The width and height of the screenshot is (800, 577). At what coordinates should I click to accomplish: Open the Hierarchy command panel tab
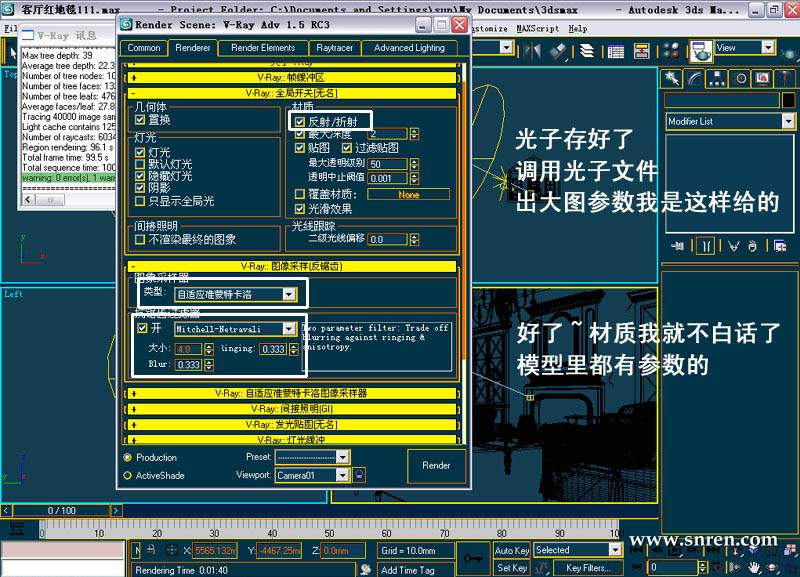pyautogui.click(x=717, y=79)
